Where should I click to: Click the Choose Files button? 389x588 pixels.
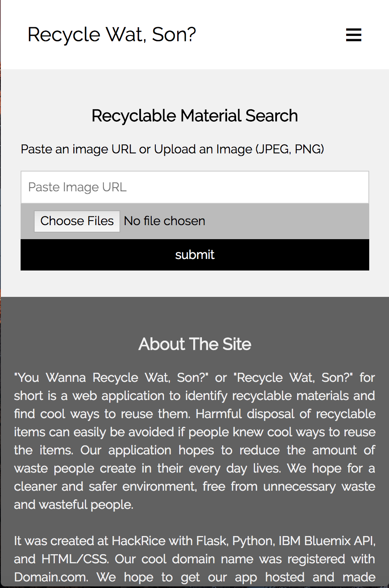77,221
